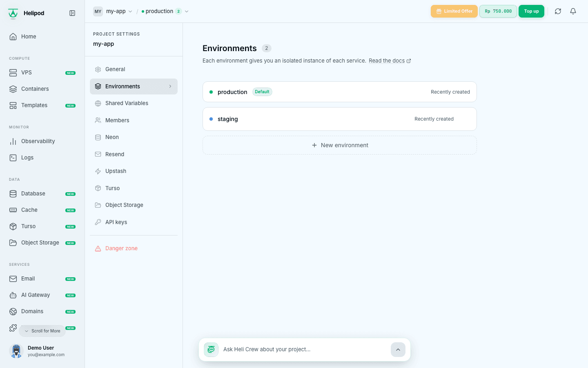Open Observability chart icon
The width and height of the screenshot is (588, 368).
(13, 141)
